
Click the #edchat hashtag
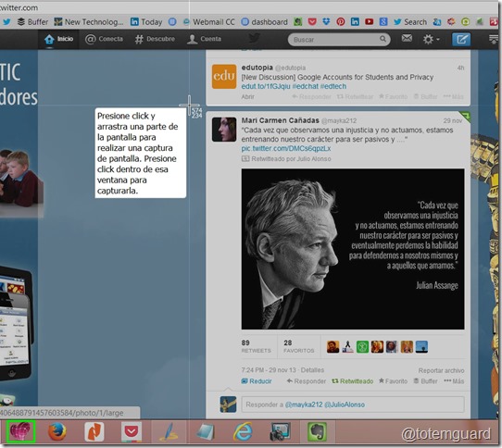[x=306, y=86]
